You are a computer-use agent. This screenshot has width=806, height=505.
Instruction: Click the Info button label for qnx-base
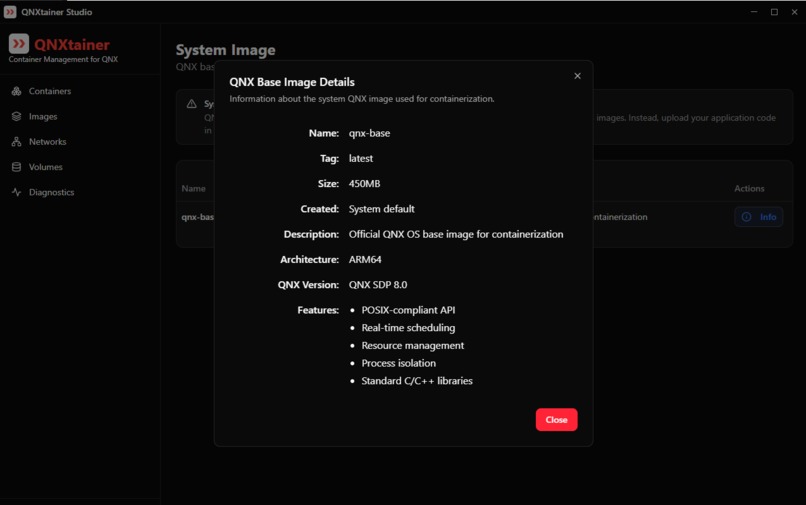[x=768, y=217]
